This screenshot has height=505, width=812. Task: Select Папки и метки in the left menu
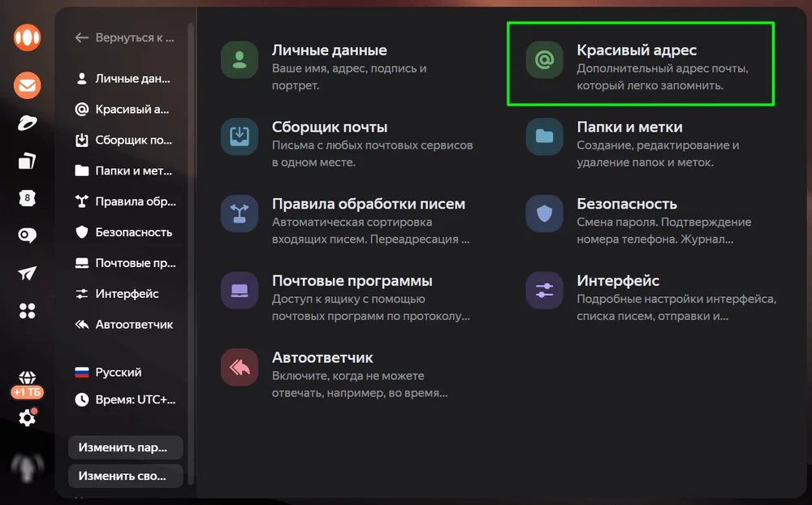tap(124, 171)
